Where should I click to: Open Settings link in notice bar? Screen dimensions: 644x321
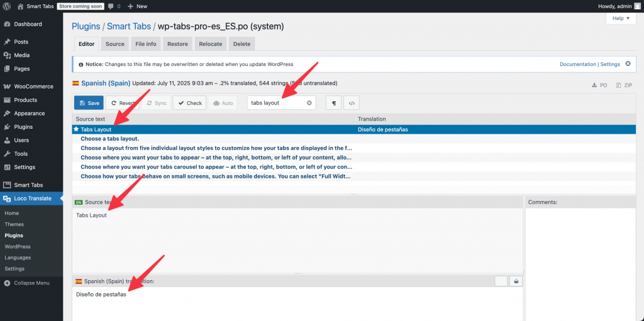point(610,65)
